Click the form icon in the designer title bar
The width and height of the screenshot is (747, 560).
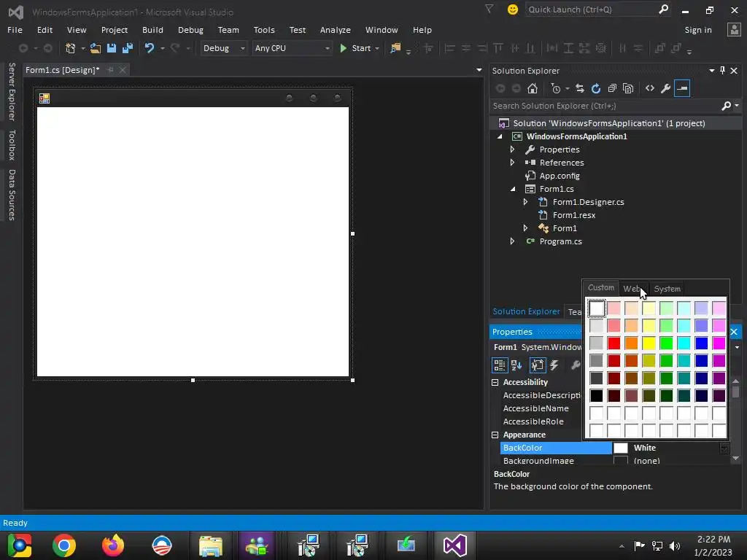click(x=44, y=98)
